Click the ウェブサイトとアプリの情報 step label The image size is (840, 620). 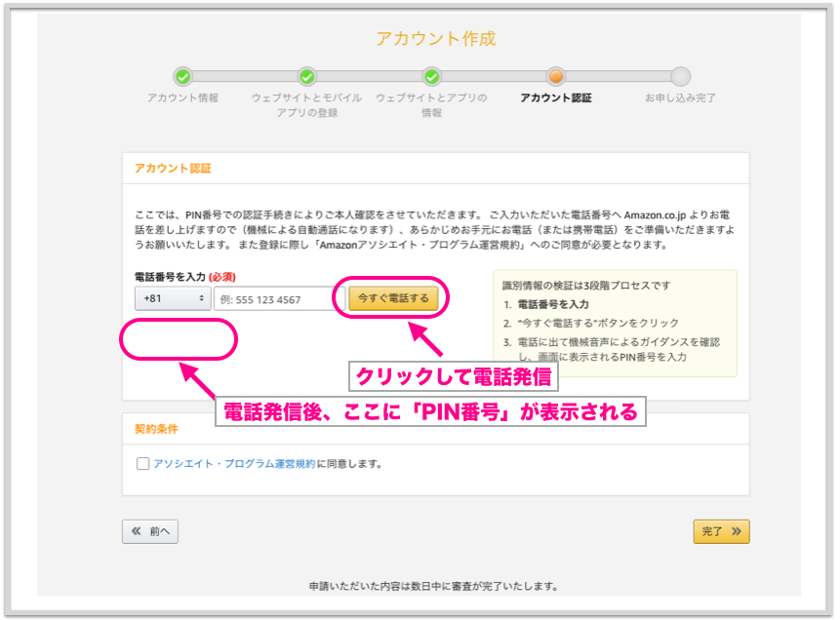point(431,105)
